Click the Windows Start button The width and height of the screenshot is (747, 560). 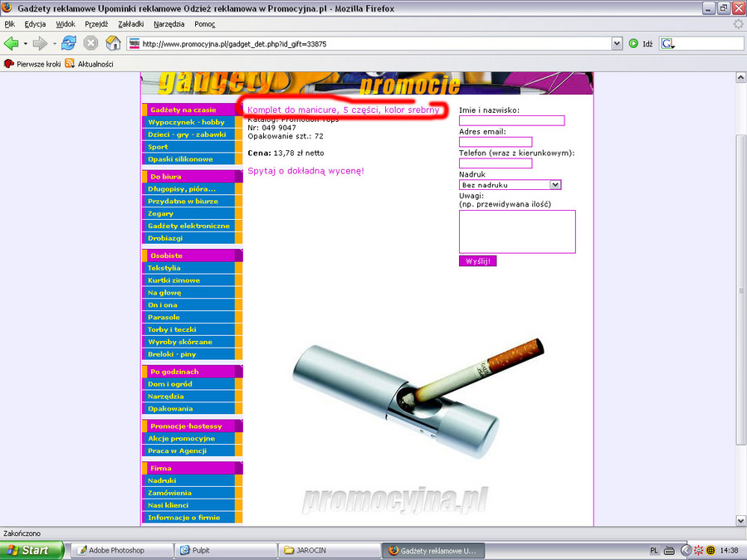pyautogui.click(x=32, y=551)
